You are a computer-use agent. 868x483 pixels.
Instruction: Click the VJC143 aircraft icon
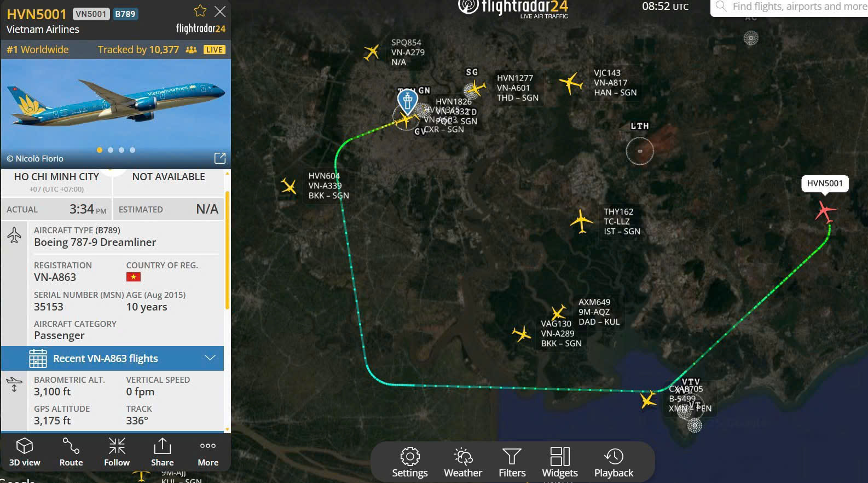(x=571, y=83)
